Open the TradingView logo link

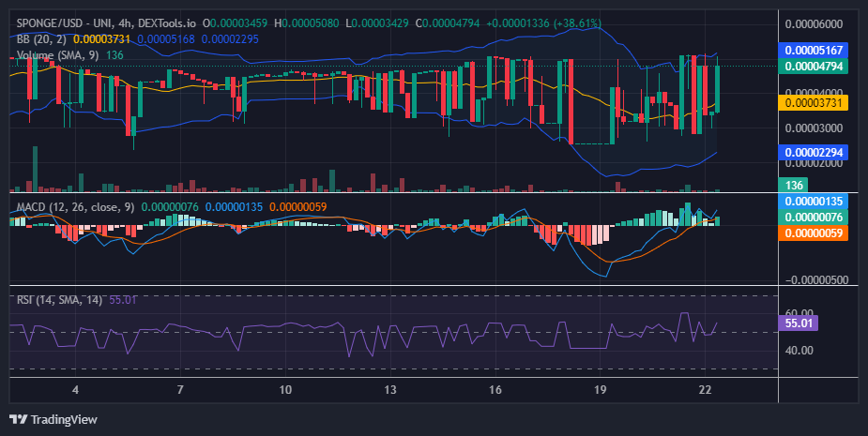pyautogui.click(x=53, y=419)
